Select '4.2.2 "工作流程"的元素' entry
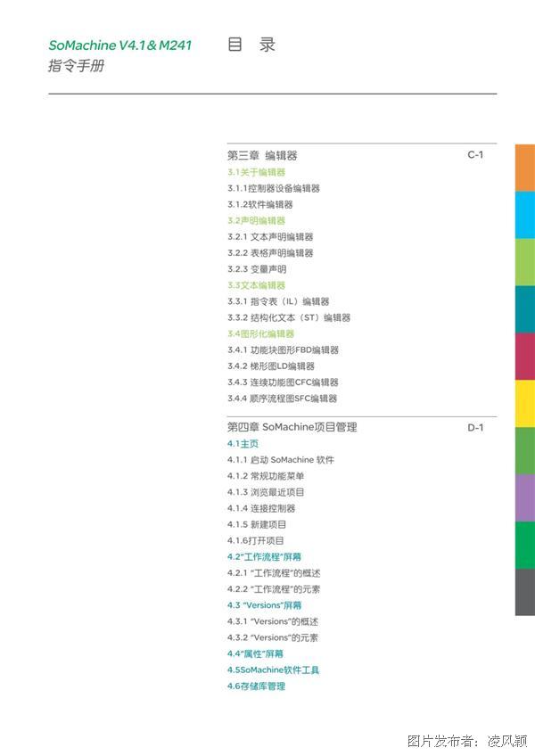 click(x=274, y=589)
